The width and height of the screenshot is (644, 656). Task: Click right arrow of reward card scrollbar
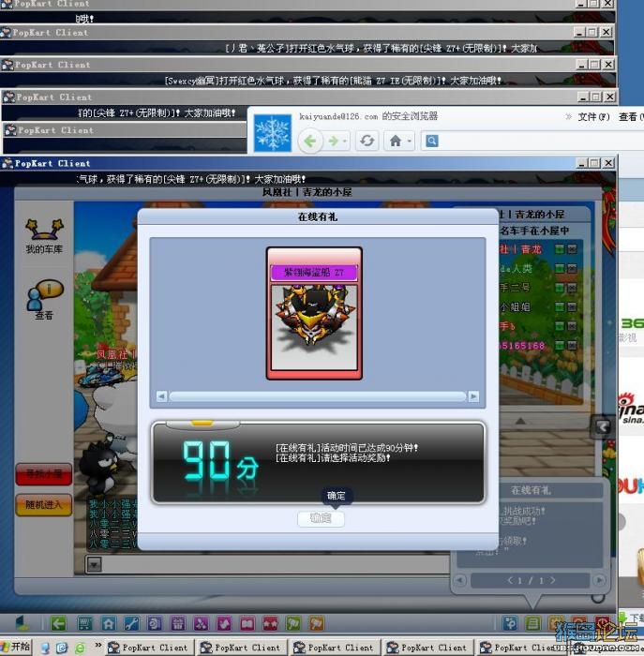473,396
